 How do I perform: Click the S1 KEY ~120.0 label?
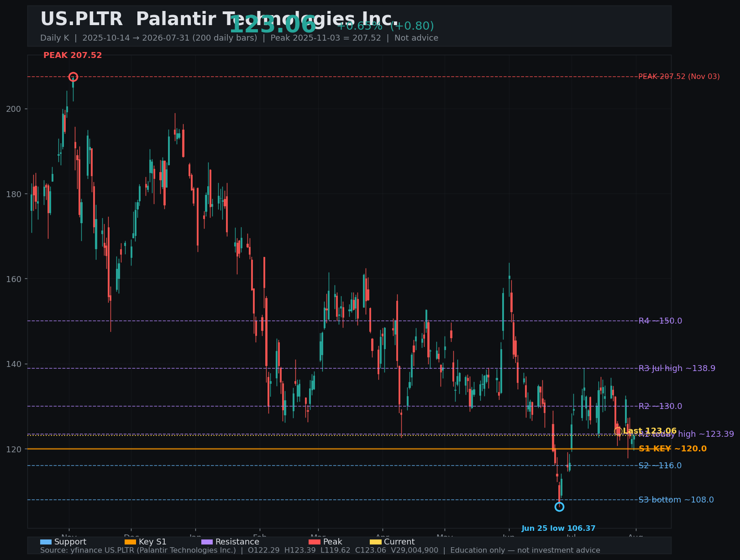click(672, 449)
